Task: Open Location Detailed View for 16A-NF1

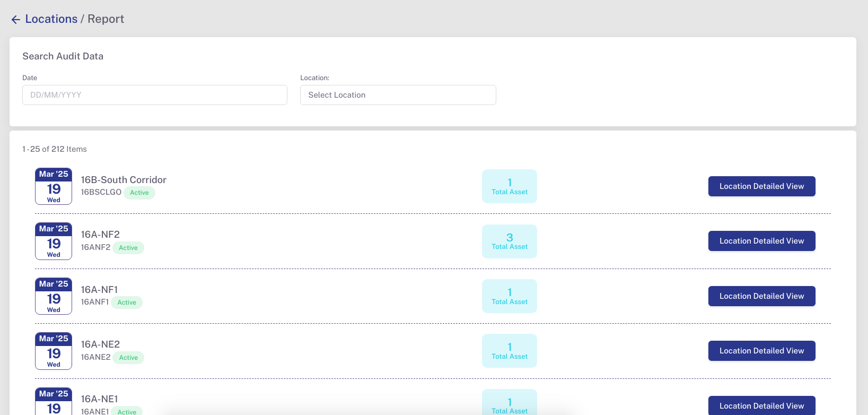Action: click(761, 296)
